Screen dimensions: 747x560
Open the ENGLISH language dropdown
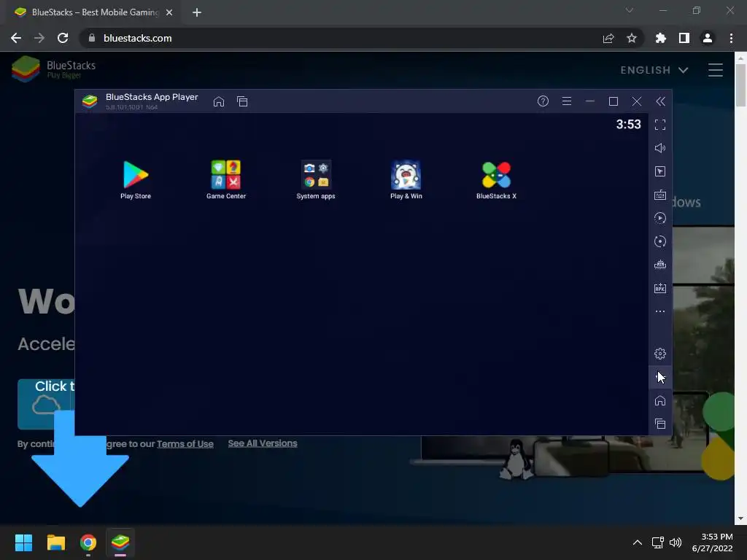pyautogui.click(x=654, y=70)
